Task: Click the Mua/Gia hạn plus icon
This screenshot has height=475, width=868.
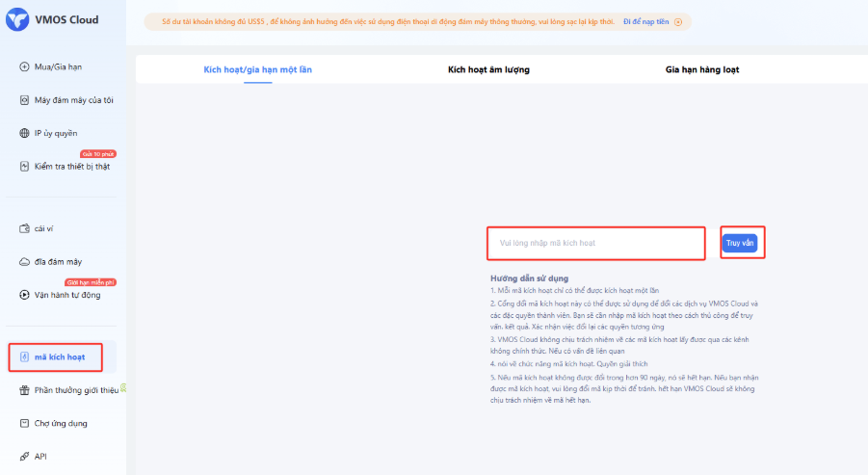Action: tap(24, 67)
